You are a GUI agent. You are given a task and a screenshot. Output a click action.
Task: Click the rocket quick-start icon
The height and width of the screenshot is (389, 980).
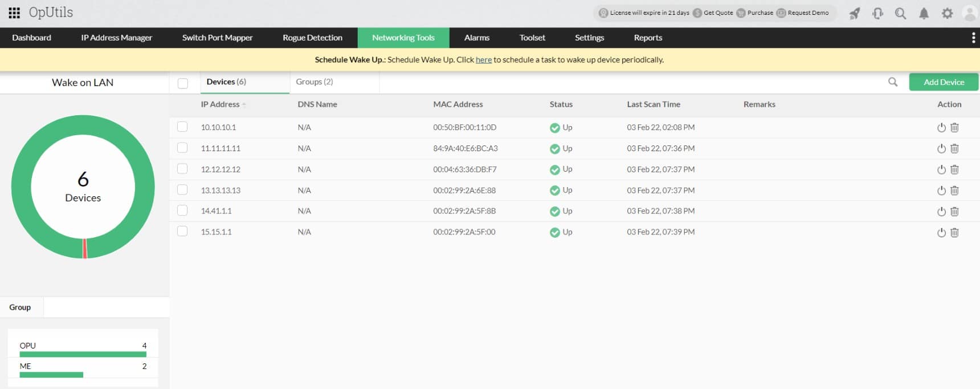click(x=855, y=13)
